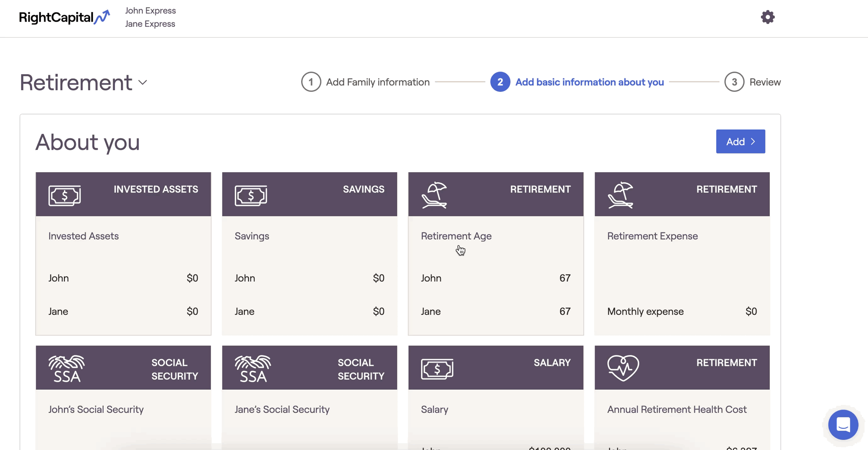Click John Express client name in header
The width and height of the screenshot is (868, 450).
(x=150, y=10)
